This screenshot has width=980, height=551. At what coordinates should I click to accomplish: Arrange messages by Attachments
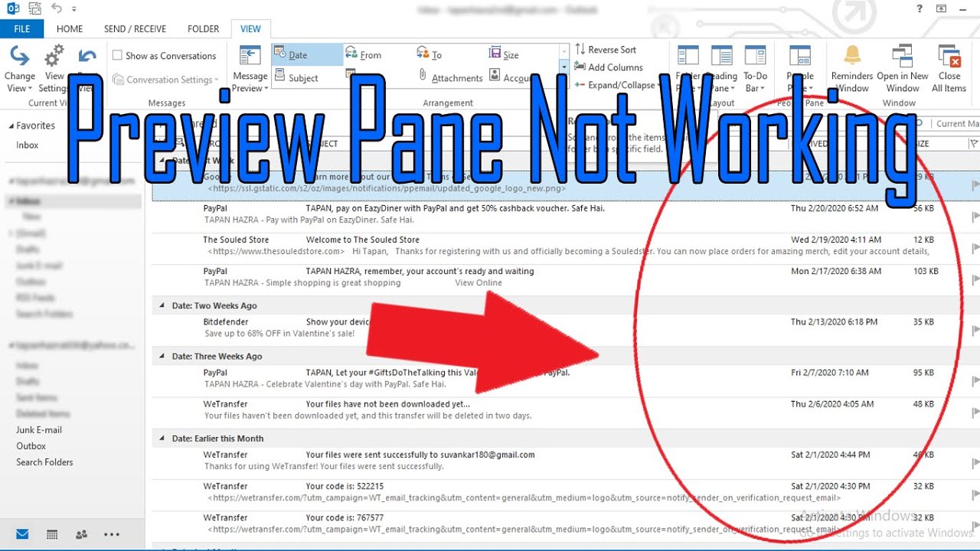450,77
